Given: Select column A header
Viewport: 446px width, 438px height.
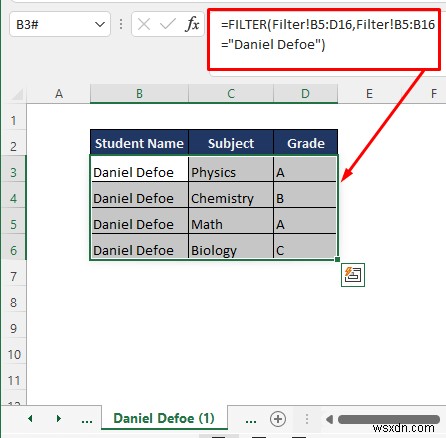Looking at the screenshot, I should 59,94.
